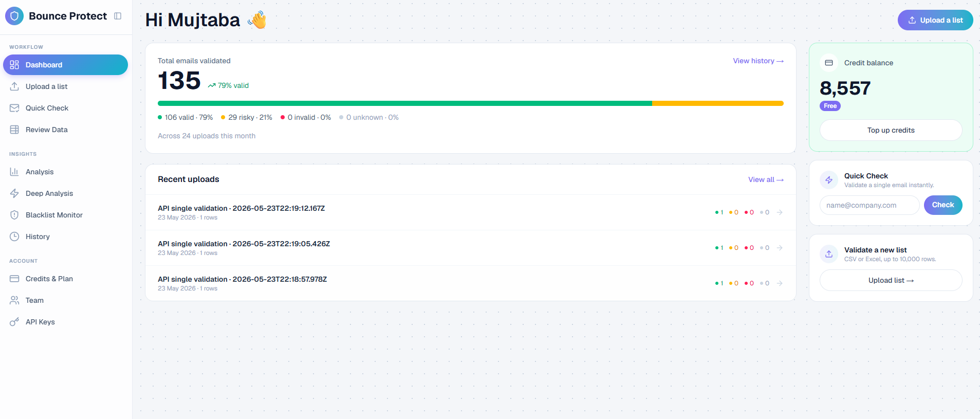
Task: Click the Bounce Protect shield logo
Action: point(14,16)
